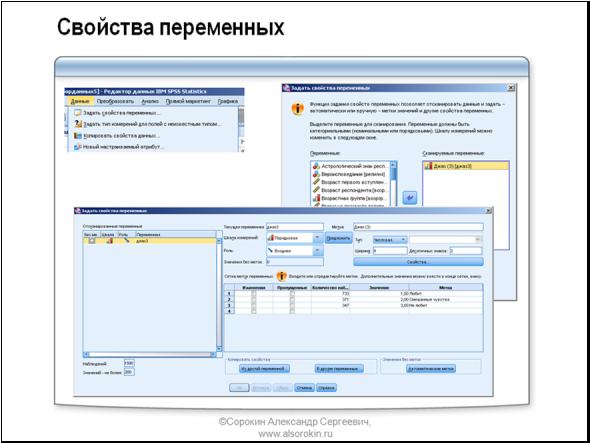Viewport: 590px width, 443px height.
Task: Open the Анализ menu
Action: [x=150, y=101]
